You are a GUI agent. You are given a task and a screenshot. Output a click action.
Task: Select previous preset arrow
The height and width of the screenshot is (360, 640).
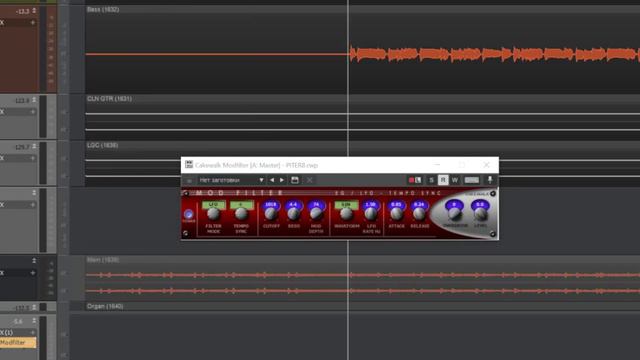click(x=272, y=180)
